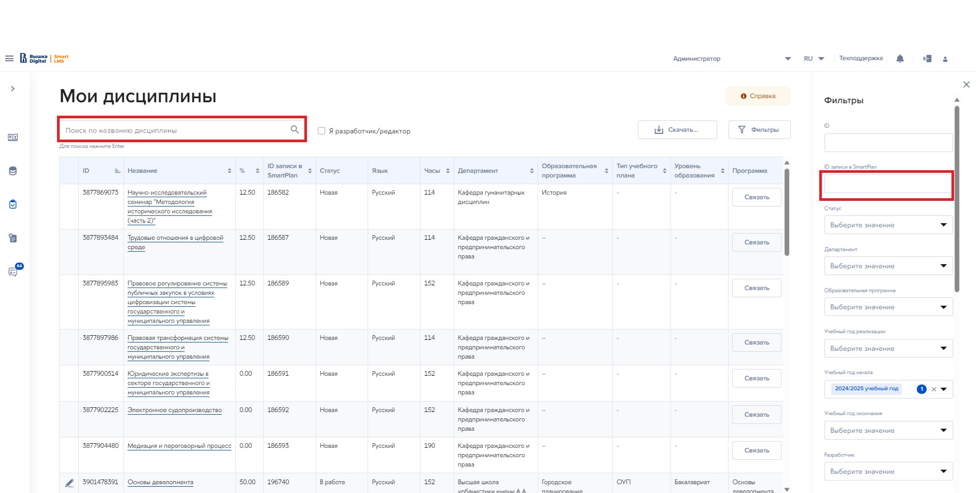This screenshot has height=493, width=980.
Task: Clear the 2024/2025 учебный год filter selection
Action: pyautogui.click(x=933, y=389)
